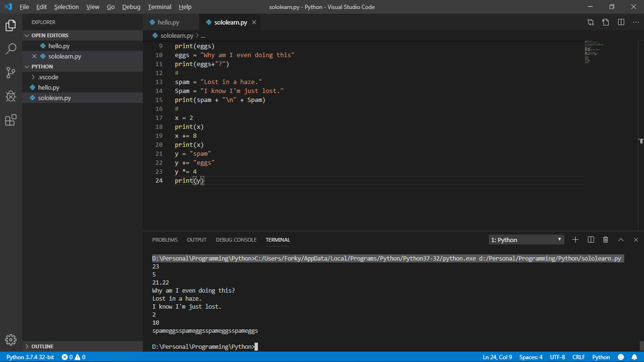Screen dimensions: 644x362
Task: Click the breadcrumb ellipsis after sololearn.py
Action: point(203,35)
